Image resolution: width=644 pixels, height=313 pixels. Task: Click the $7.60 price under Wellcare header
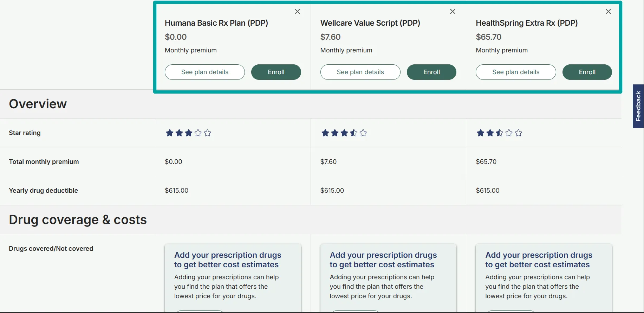tap(331, 37)
